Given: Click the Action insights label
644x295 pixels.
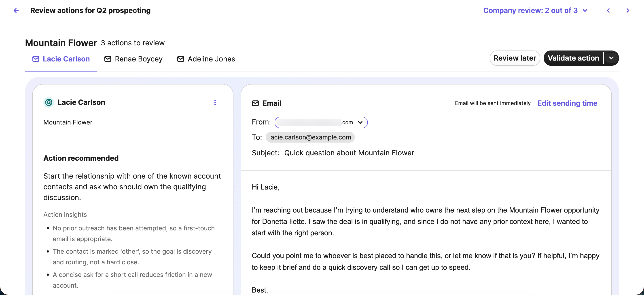Looking at the screenshot, I should pyautogui.click(x=65, y=215).
